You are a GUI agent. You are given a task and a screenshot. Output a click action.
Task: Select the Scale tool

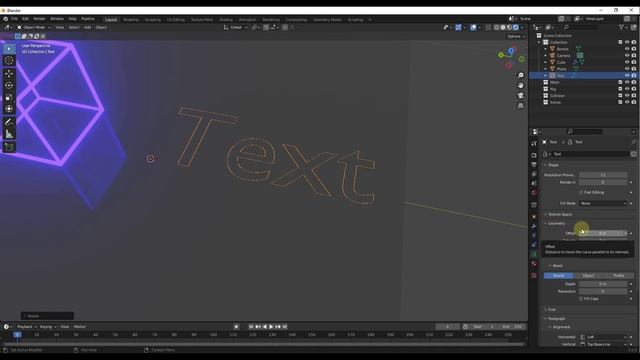pos(9,97)
